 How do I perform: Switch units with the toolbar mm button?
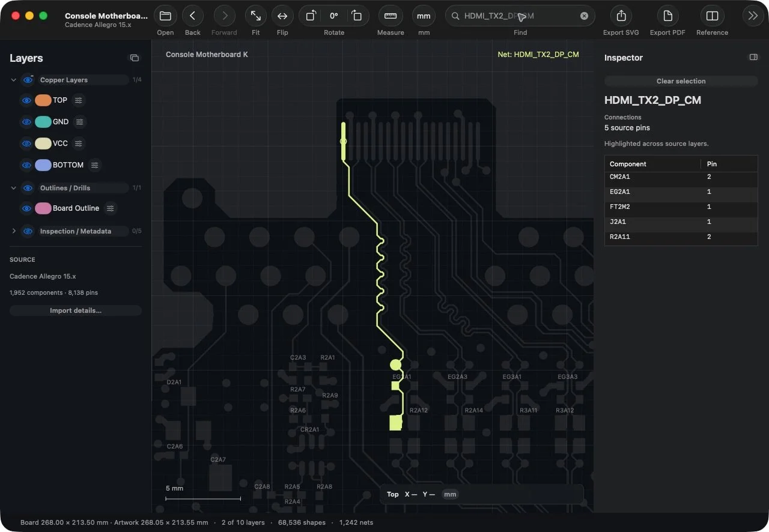click(424, 16)
